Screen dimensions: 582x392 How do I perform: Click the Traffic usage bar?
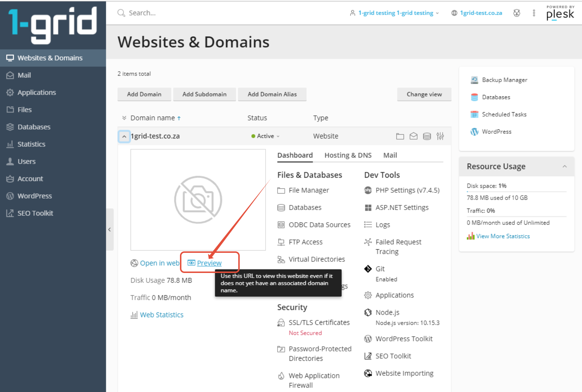click(x=516, y=216)
